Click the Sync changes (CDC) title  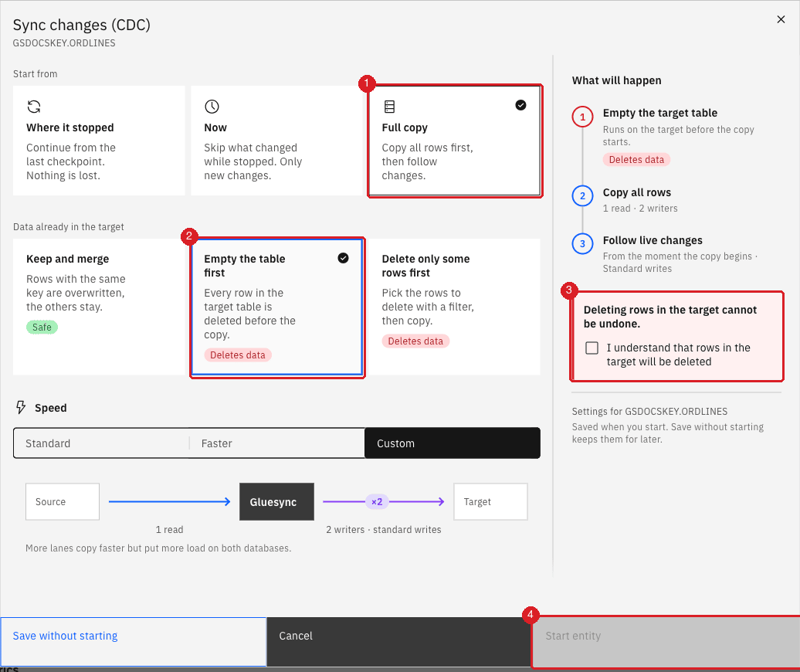pos(82,25)
